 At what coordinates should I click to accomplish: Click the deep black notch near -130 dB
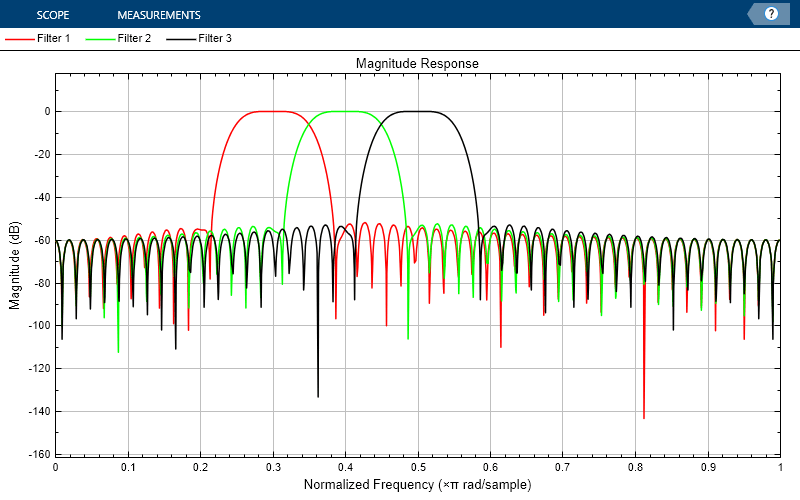318,393
